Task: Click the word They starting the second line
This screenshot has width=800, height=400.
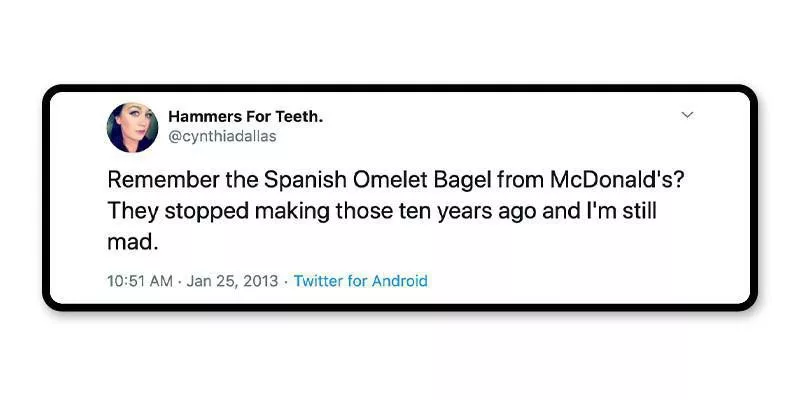Action: [128, 212]
